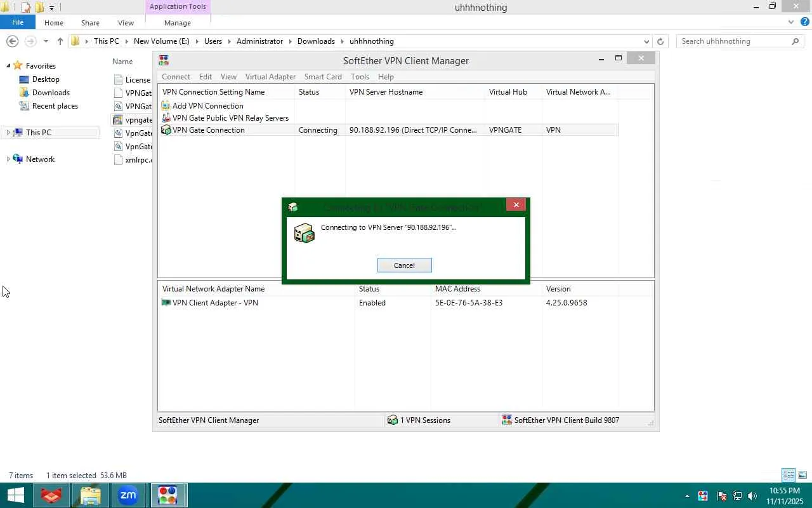Go up one folder level in Explorer
The width and height of the screenshot is (812, 508).
pos(60,41)
